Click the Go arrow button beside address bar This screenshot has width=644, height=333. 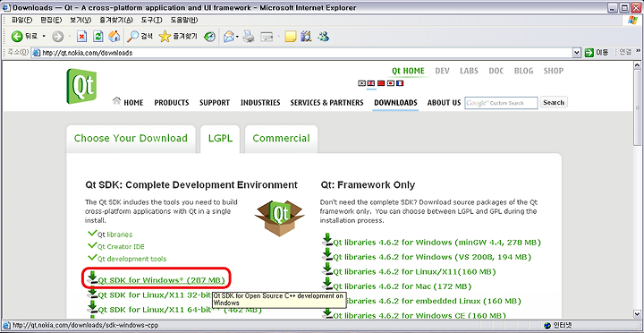[589, 53]
